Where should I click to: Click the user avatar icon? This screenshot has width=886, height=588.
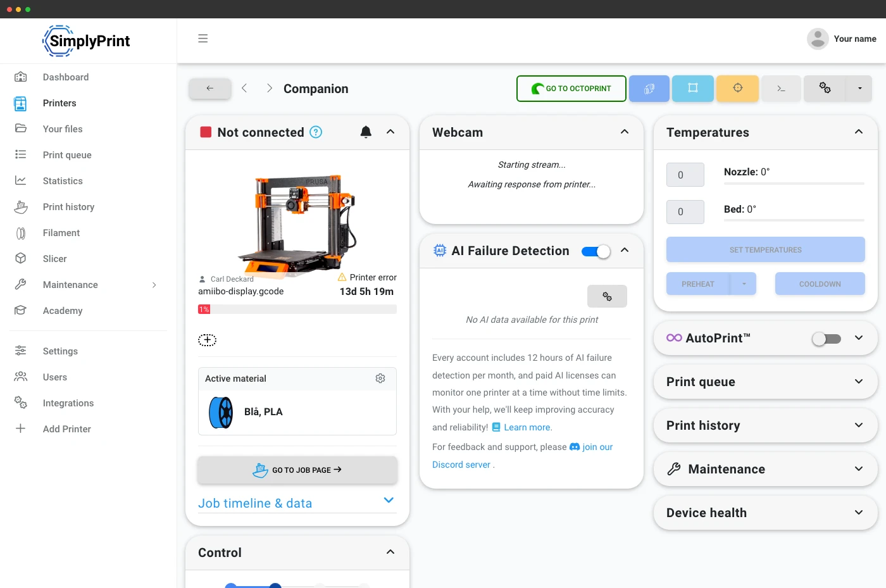pyautogui.click(x=818, y=39)
